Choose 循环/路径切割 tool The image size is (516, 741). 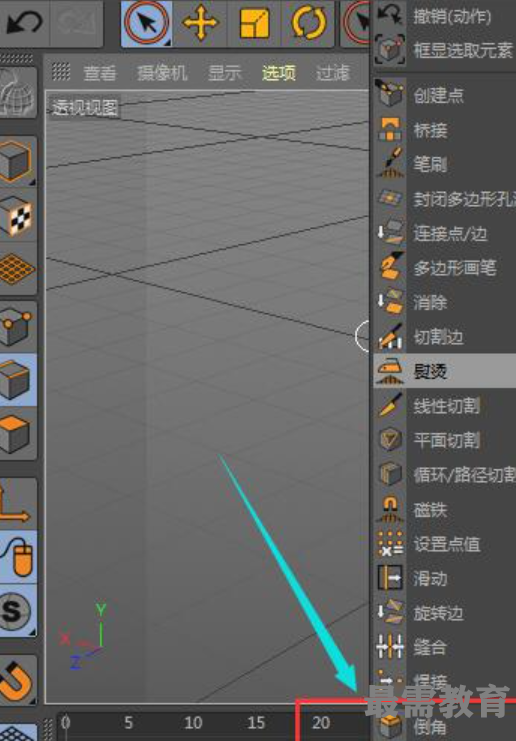[444, 475]
